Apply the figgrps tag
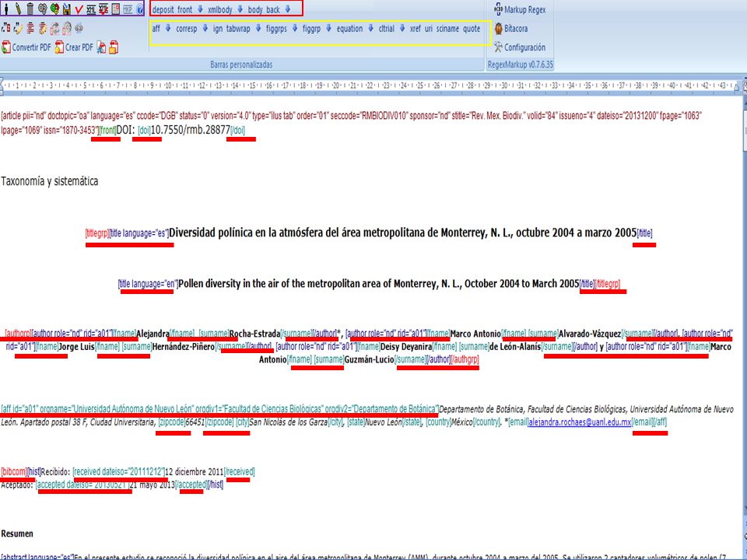Image resolution: width=747 pixels, height=560 pixels. [x=276, y=29]
